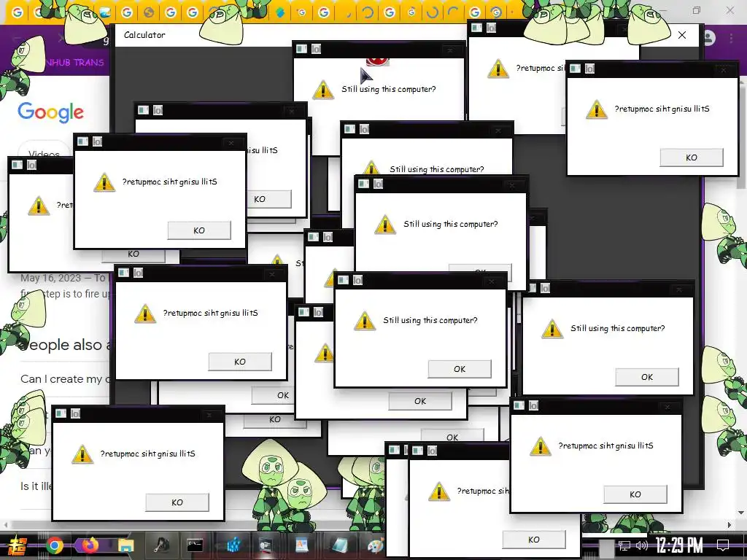The image size is (747, 560).
Task: Launch Firefox from the taskbar
Action: [x=90, y=545]
